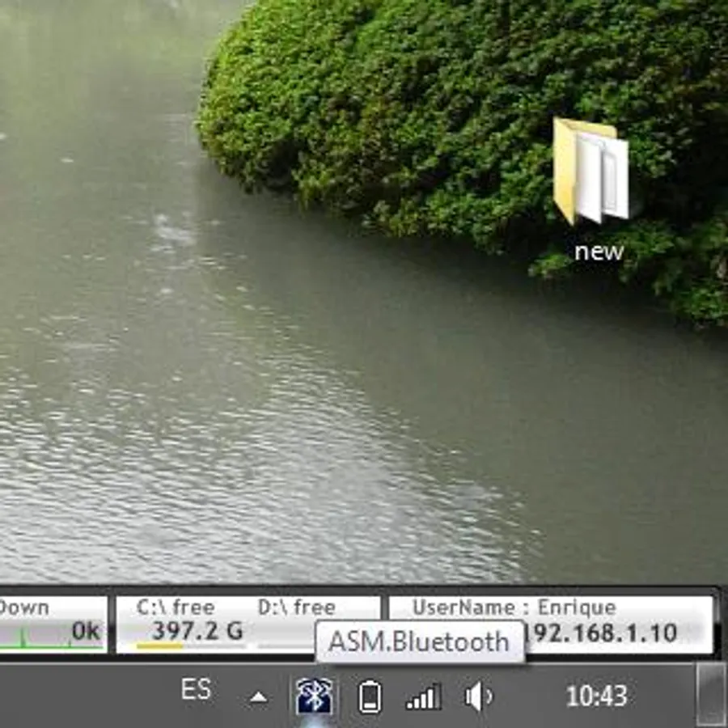This screenshot has width=728, height=728.
Task: Click the D:\ free label
Action: click(296, 607)
